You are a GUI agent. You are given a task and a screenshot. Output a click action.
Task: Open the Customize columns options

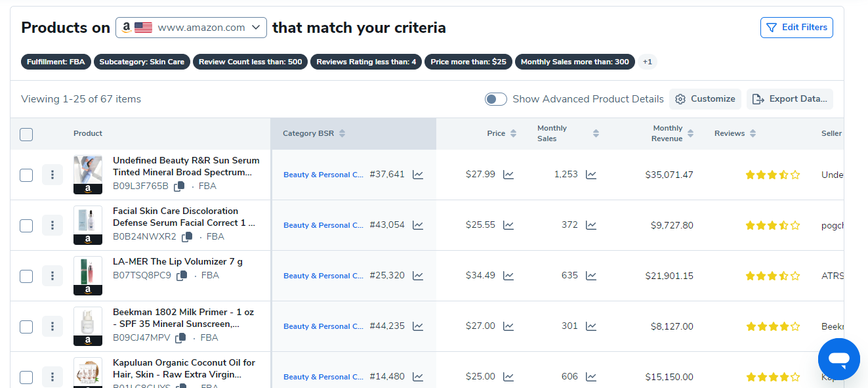click(705, 99)
